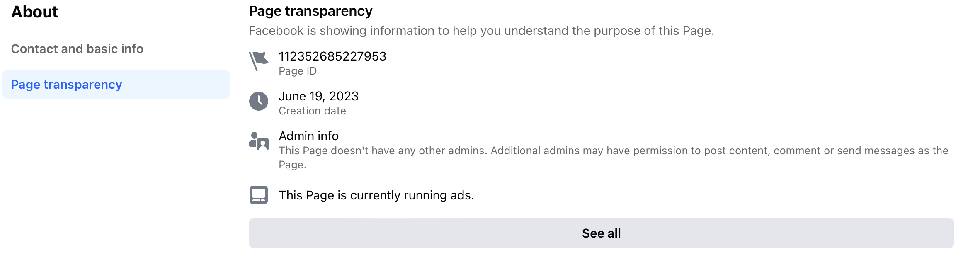Image resolution: width=980 pixels, height=272 pixels.
Task: Click "This Page doesn't have any other admins" sentence
Action: 382,151
